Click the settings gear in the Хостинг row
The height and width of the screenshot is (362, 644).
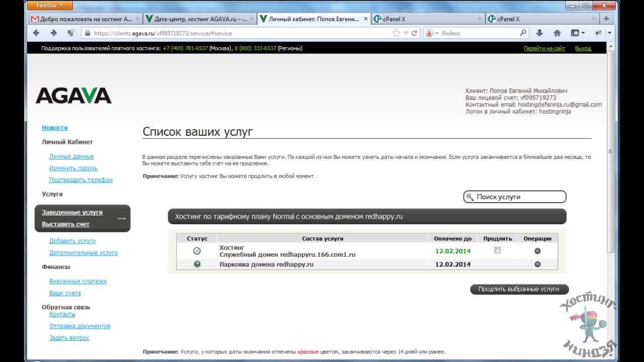[537, 251]
